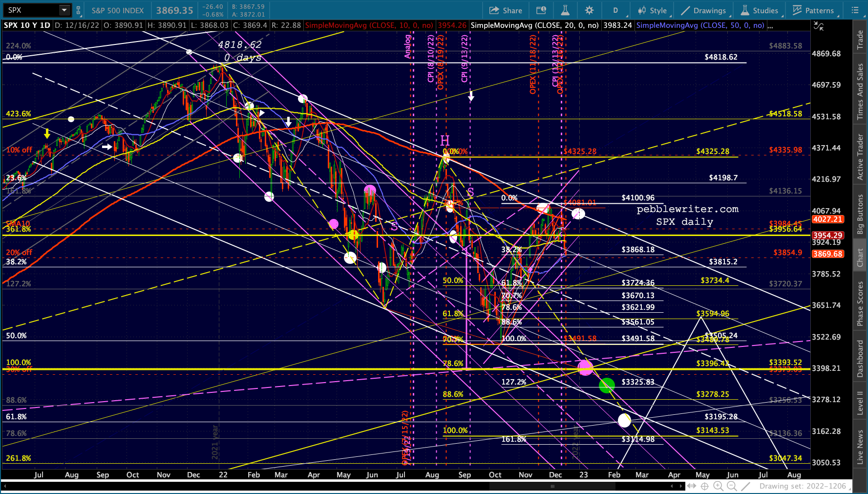This screenshot has height=494, width=868.
Task: Click the scroll left arrow below chart
Action: (672, 486)
